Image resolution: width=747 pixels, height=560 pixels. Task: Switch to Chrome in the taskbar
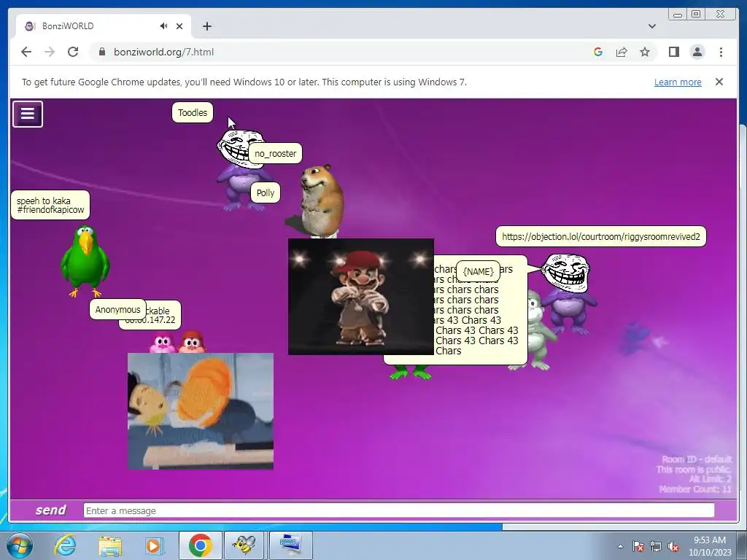(201, 545)
